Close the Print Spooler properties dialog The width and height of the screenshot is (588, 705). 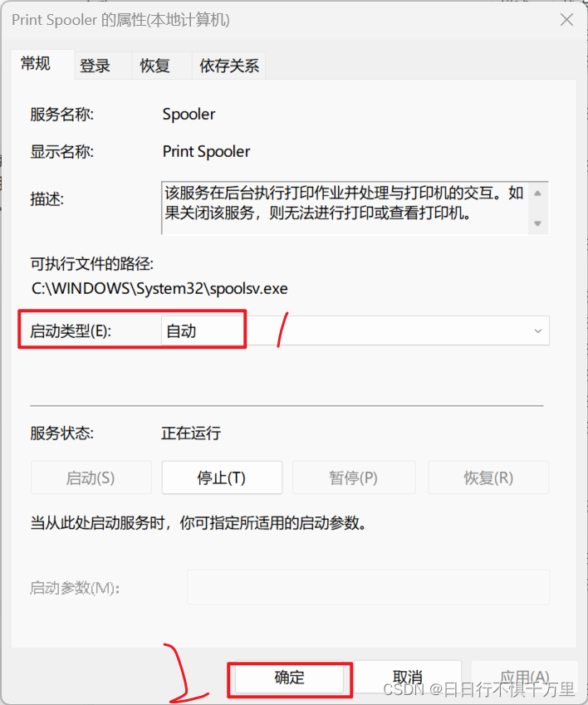point(566,20)
